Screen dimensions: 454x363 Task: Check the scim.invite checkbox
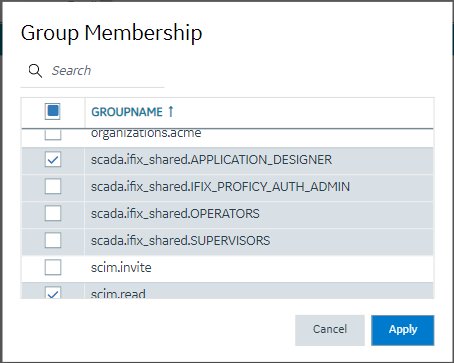(x=53, y=267)
